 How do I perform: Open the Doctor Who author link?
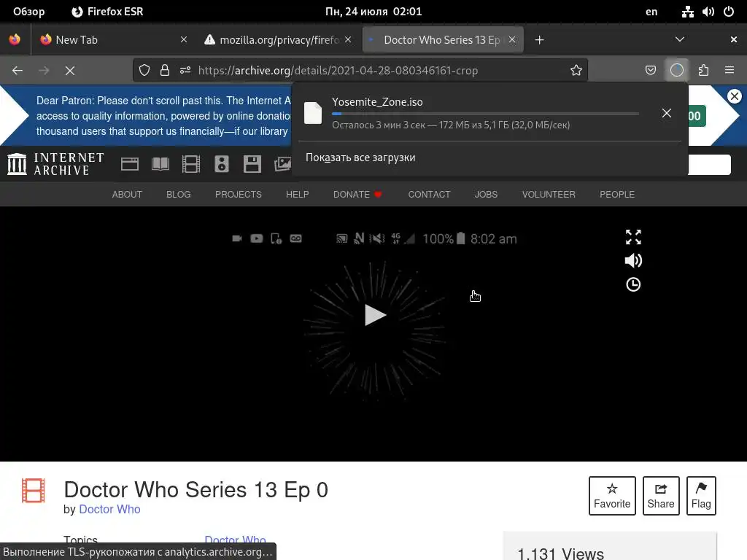click(x=109, y=509)
